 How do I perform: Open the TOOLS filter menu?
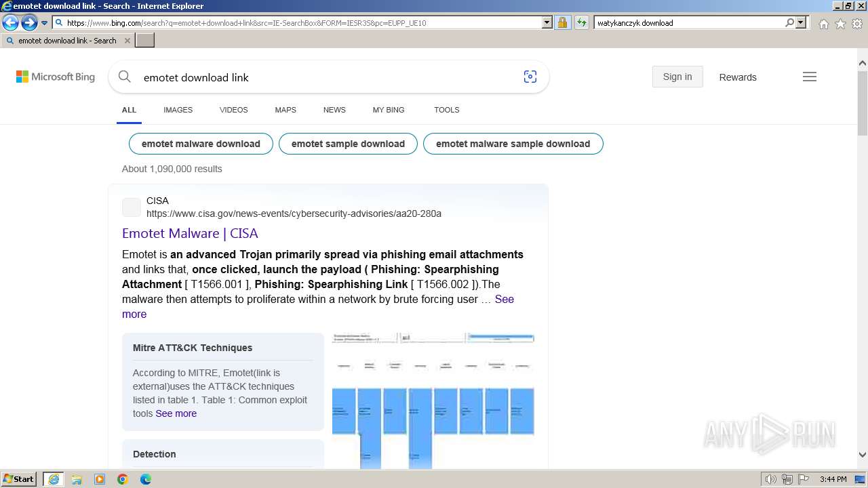(447, 110)
